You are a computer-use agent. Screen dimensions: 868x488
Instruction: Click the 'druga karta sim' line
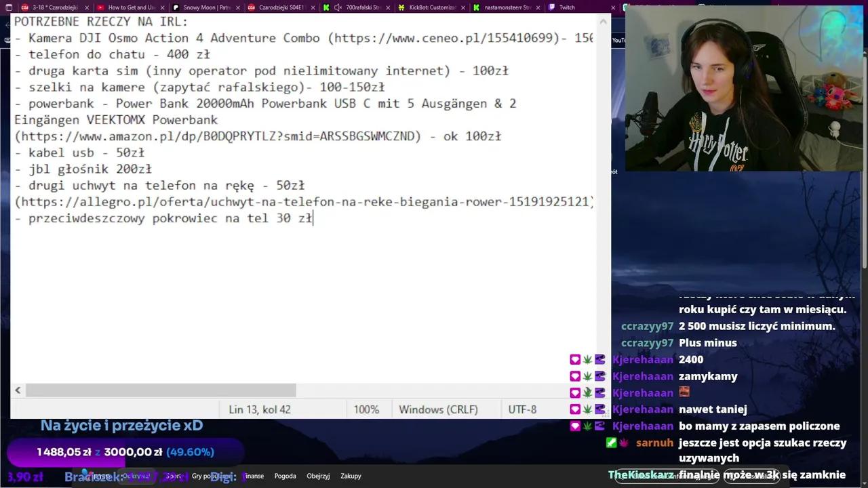click(261, 70)
